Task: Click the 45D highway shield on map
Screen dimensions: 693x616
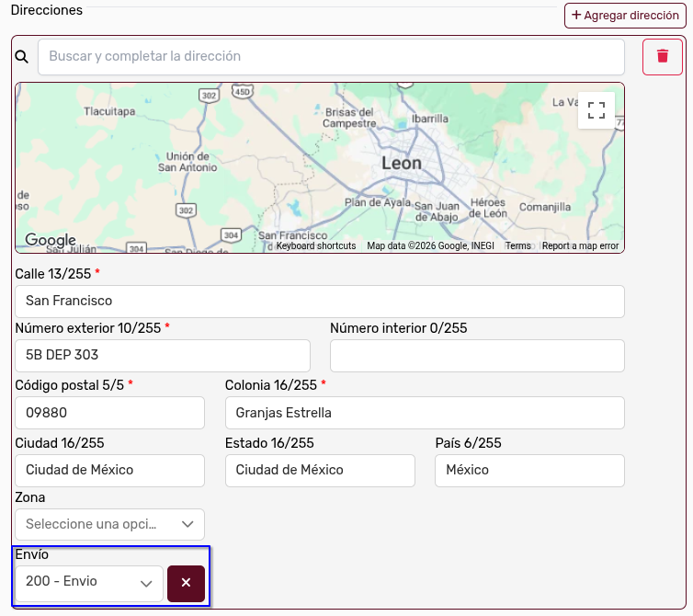Action: 243,92
